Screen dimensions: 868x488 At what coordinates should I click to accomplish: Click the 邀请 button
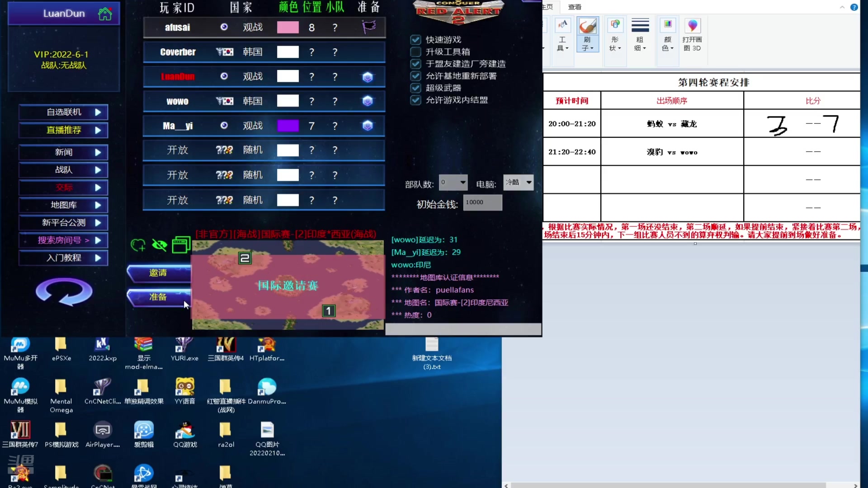point(159,273)
